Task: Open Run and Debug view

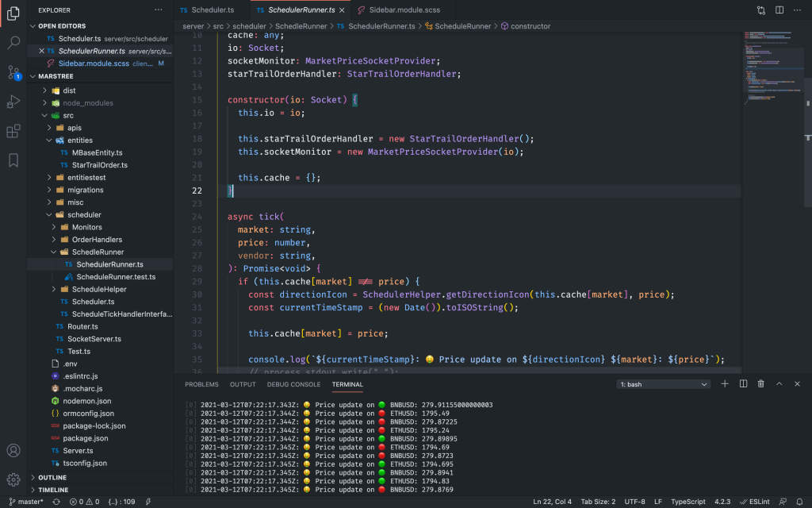Action: [13, 102]
